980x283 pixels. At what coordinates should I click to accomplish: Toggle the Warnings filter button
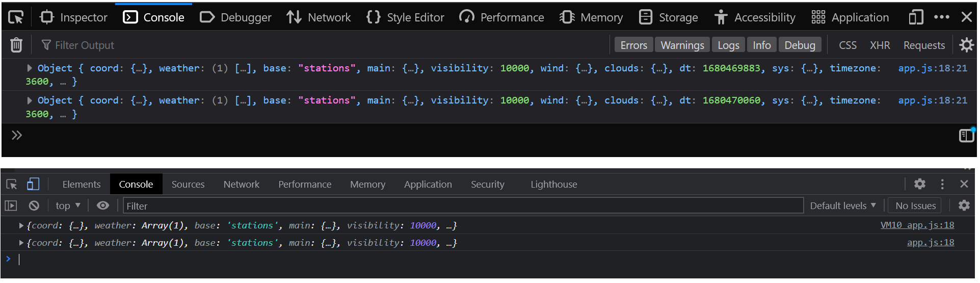[x=682, y=45]
